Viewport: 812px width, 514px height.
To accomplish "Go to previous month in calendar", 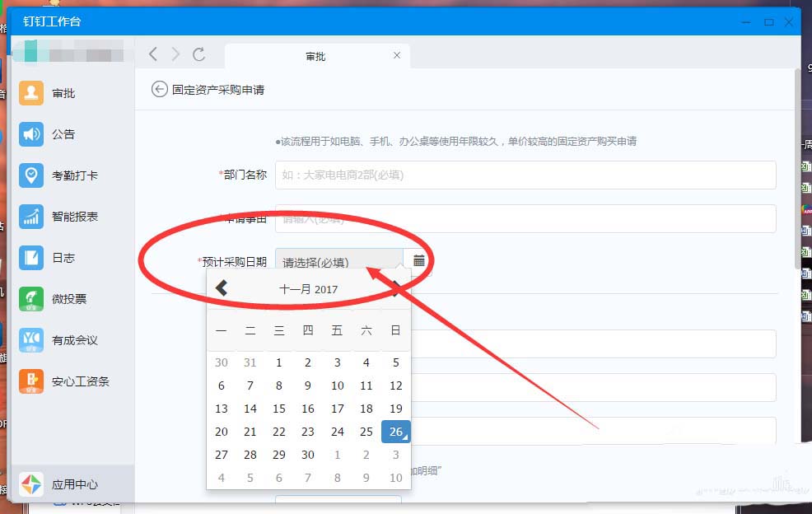I will (x=221, y=288).
